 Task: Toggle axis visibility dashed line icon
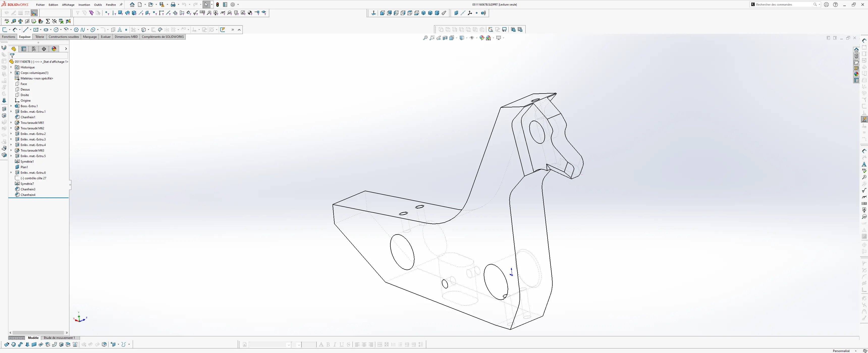463,13
